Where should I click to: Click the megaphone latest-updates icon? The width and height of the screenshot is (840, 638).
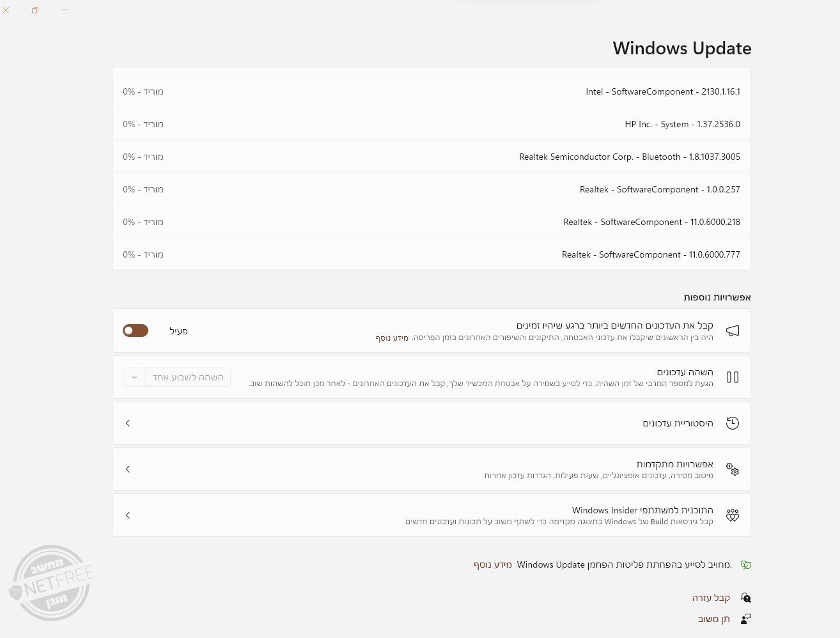[x=733, y=331]
